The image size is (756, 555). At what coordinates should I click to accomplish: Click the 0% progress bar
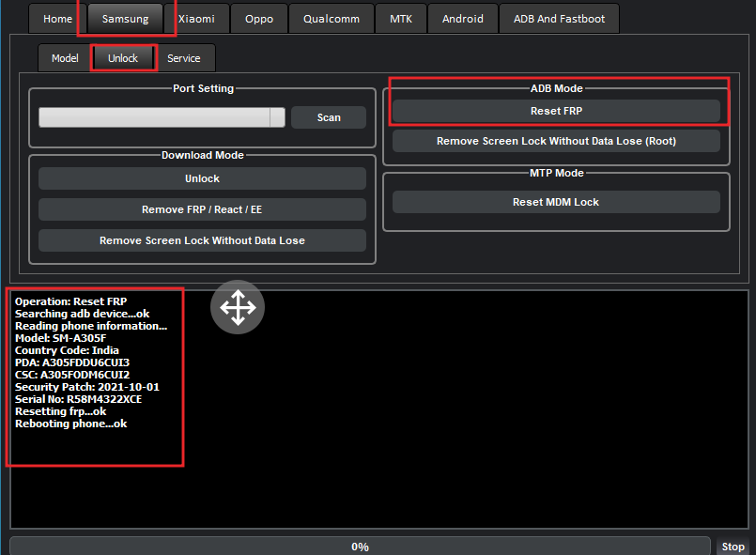(360, 547)
